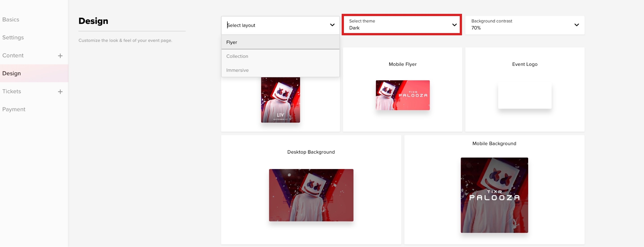Open the Basics section in sidebar
The width and height of the screenshot is (644, 247).
tap(11, 19)
